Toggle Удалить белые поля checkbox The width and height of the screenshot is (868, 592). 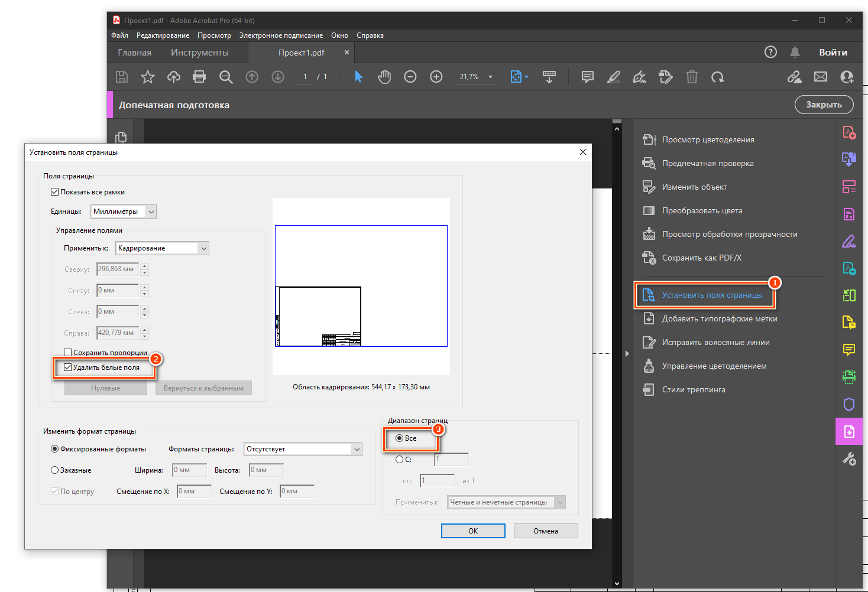(x=67, y=367)
